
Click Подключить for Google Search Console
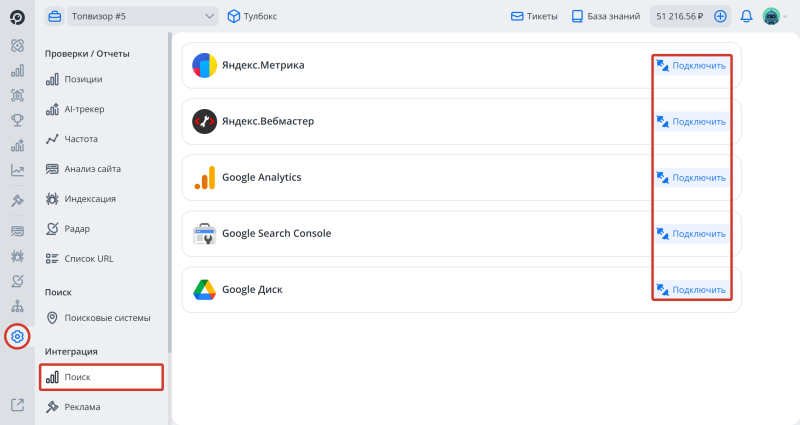(x=691, y=234)
